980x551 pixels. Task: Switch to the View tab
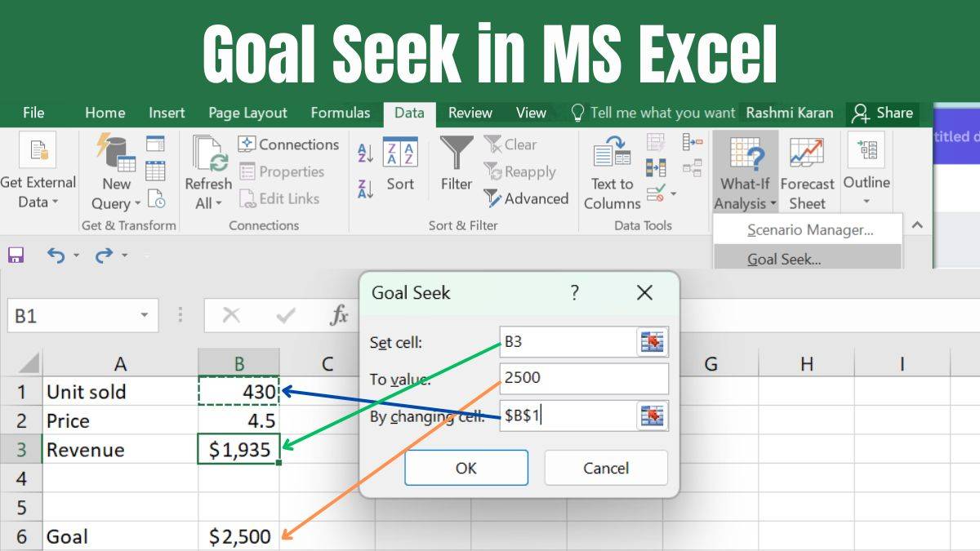pos(531,113)
